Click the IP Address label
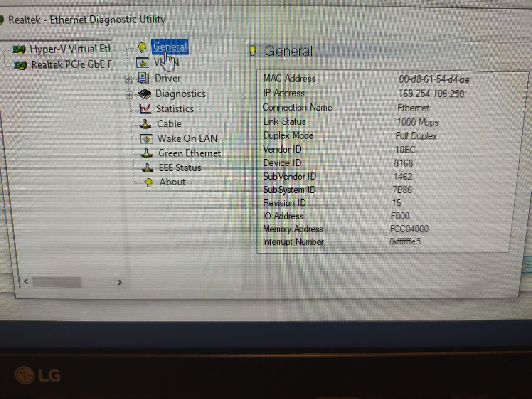 (x=283, y=93)
